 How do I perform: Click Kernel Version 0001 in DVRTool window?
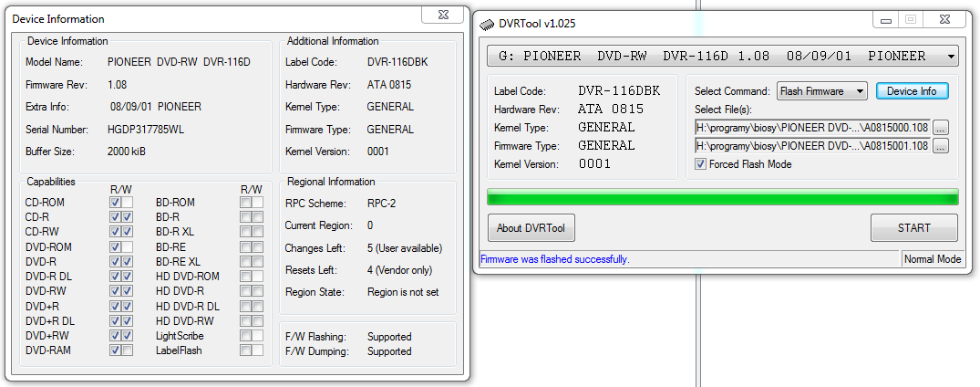click(594, 164)
